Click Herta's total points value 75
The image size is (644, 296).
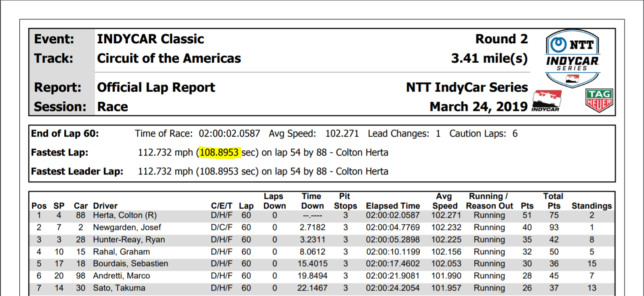(553, 215)
